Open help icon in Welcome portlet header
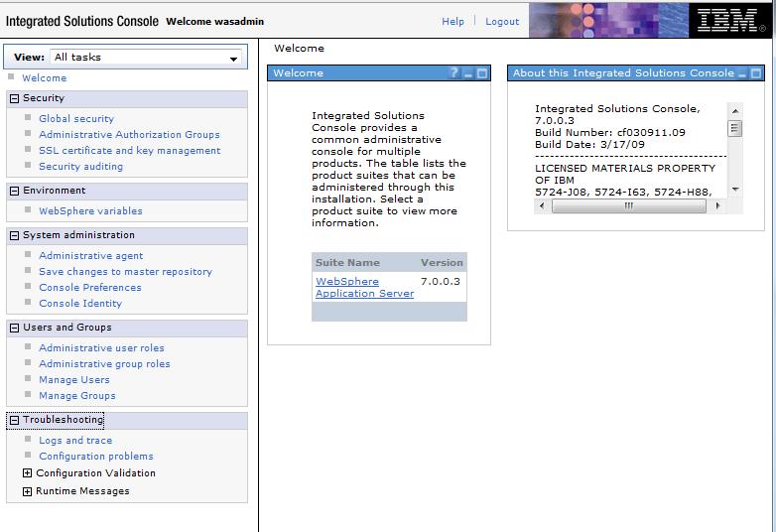776x532 pixels. [x=453, y=72]
